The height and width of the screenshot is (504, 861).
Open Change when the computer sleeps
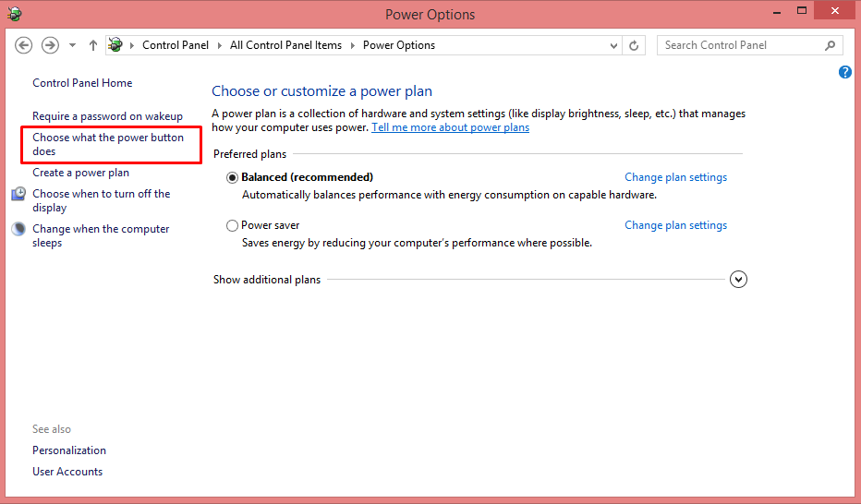tap(101, 235)
